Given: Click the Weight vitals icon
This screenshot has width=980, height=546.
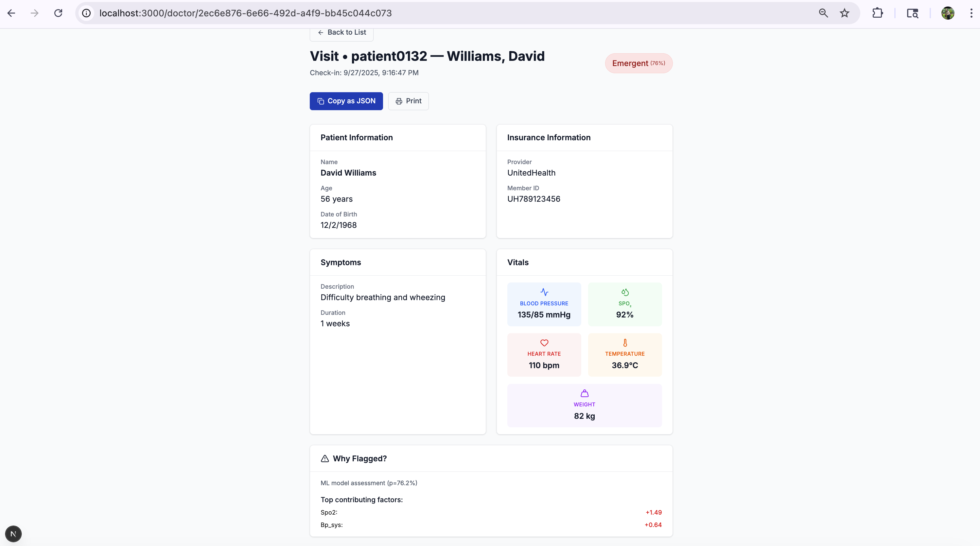Looking at the screenshot, I should click(x=584, y=394).
